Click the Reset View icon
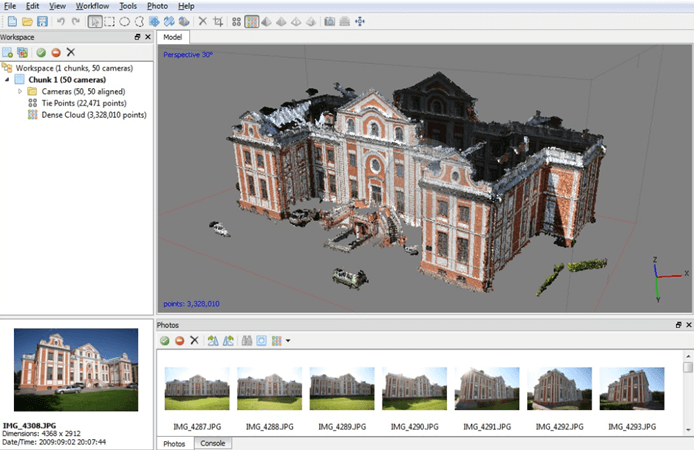This screenshot has width=694, height=450. point(359,21)
